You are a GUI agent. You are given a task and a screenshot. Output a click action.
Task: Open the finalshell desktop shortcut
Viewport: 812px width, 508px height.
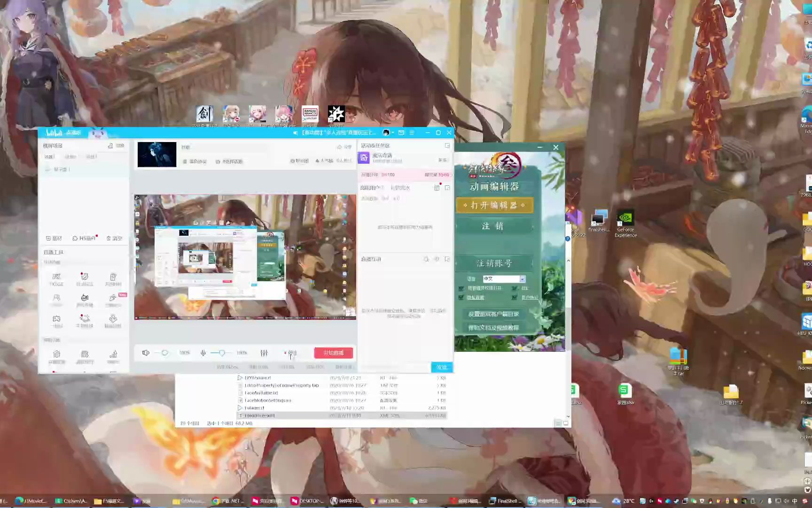(x=599, y=221)
